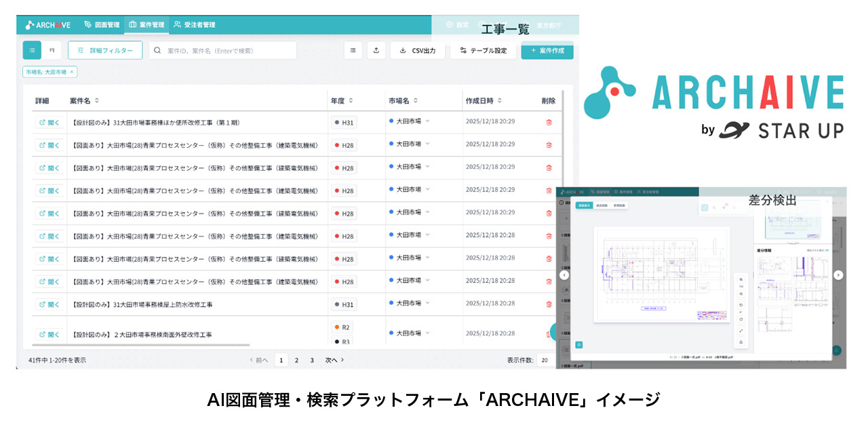
Task: Go to previous drawing with left arrow
Action: [564, 274]
